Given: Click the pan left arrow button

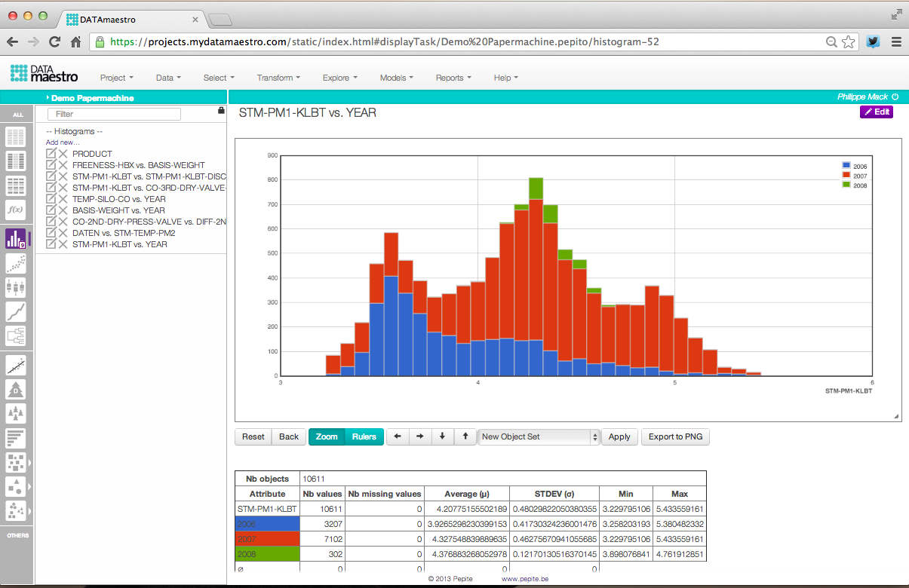Looking at the screenshot, I should [x=398, y=437].
